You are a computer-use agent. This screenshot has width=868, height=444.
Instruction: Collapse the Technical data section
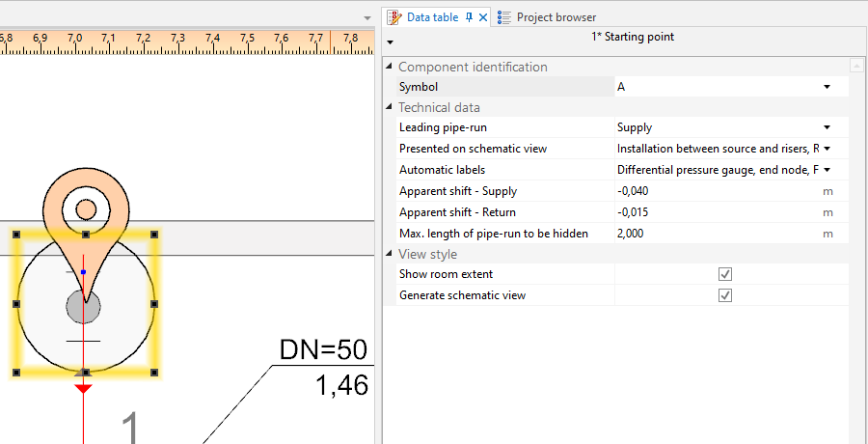point(390,107)
